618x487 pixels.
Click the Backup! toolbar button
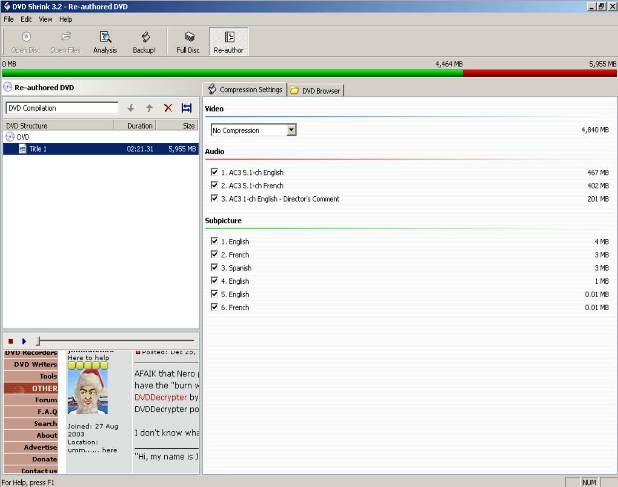tap(144, 42)
